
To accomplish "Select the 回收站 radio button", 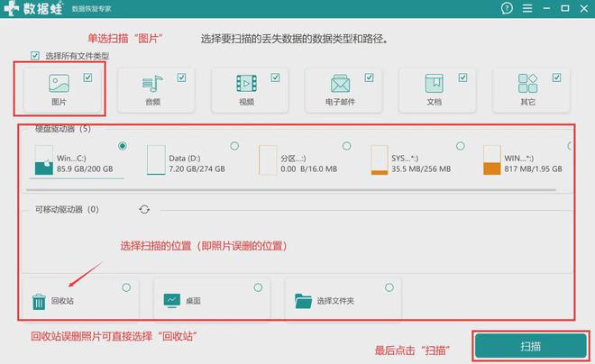I will point(126,287).
